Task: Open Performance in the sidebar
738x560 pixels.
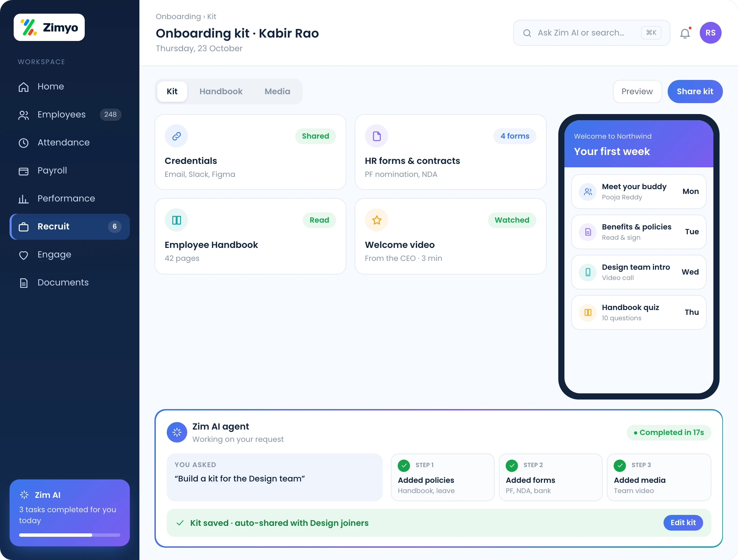Action: tap(70, 198)
